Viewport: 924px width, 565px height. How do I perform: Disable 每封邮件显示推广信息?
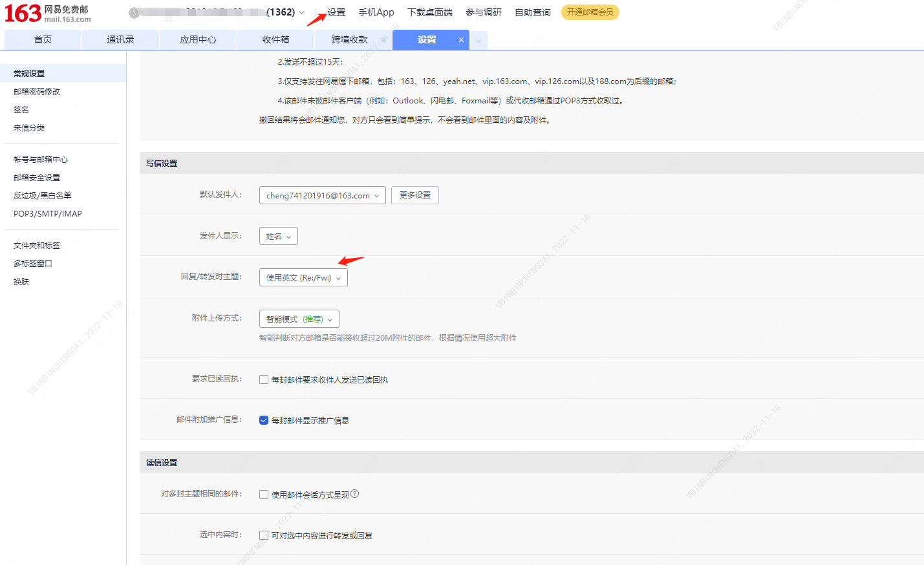[x=264, y=420]
